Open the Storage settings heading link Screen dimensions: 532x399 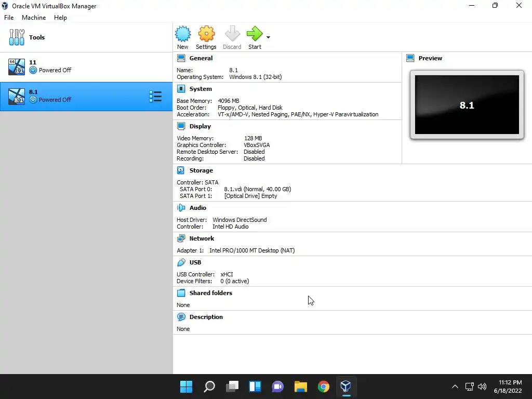tap(201, 170)
